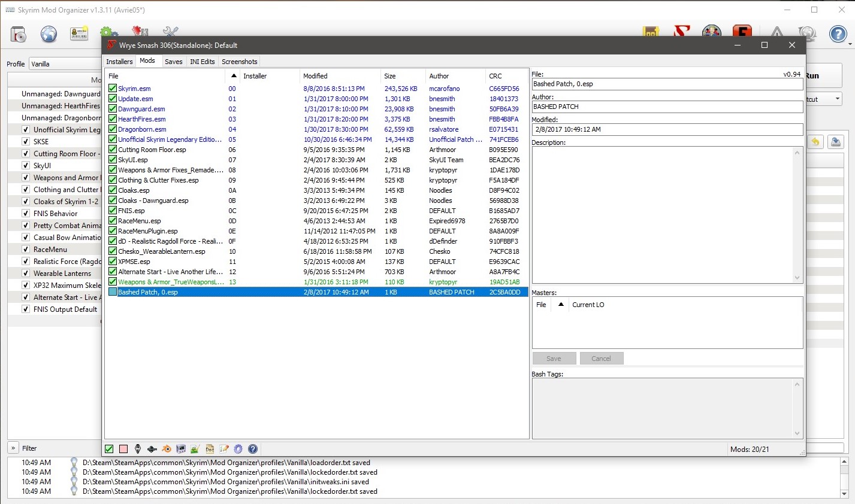Click the Vault Boy shortcut icon in the Mod Organizer toolbar

(x=712, y=31)
